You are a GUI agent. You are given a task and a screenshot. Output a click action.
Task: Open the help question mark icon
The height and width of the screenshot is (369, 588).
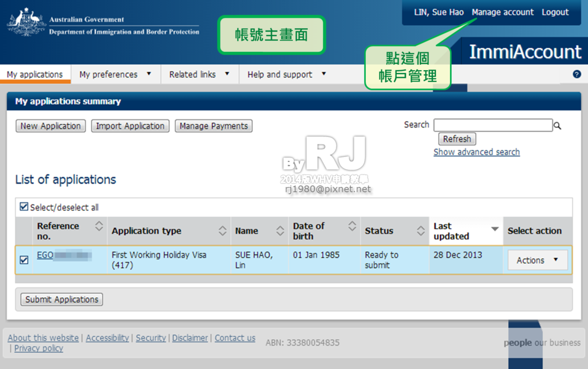[x=577, y=74]
